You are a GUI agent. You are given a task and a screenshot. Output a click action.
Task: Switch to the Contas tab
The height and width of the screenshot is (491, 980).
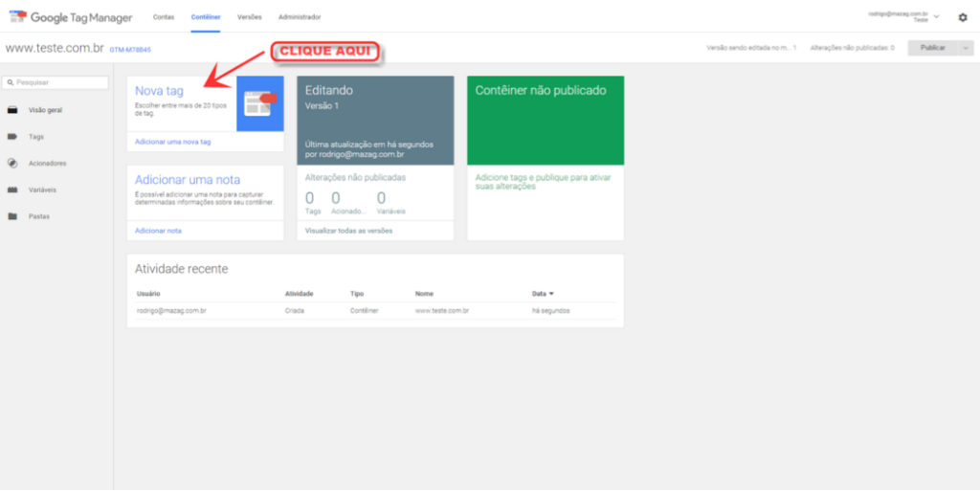164,17
